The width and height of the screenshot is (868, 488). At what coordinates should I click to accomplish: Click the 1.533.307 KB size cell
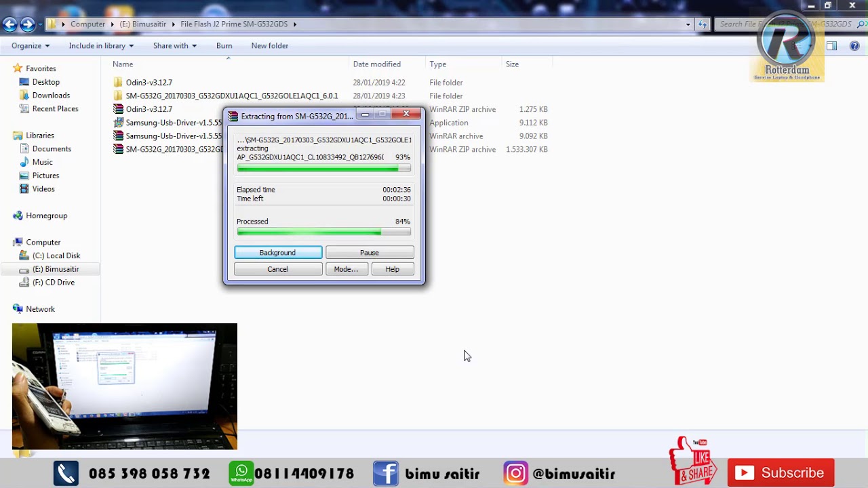(527, 149)
